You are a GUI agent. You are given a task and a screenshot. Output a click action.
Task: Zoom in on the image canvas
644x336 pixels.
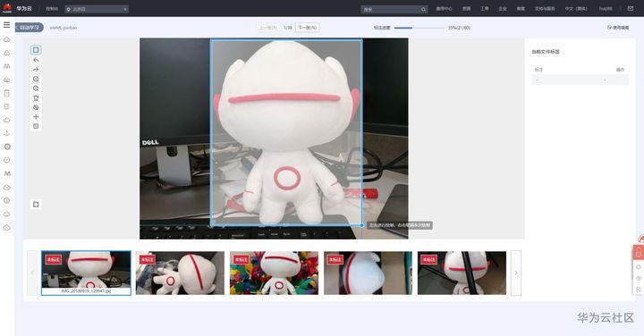click(36, 79)
